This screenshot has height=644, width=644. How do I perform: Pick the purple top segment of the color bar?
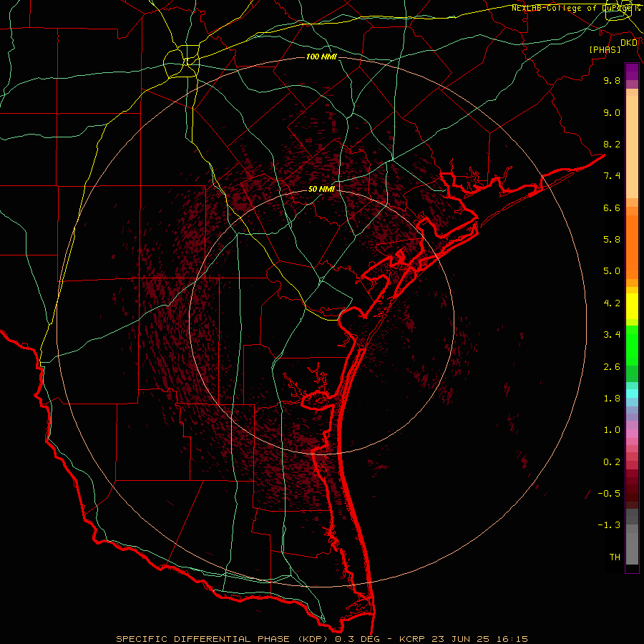(632, 72)
